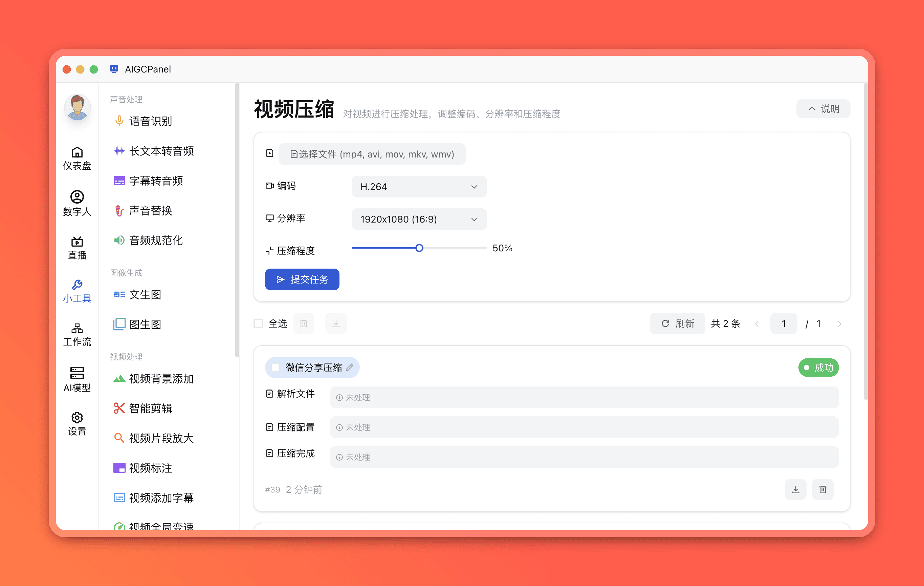Open 文生图 tool

(x=137, y=295)
